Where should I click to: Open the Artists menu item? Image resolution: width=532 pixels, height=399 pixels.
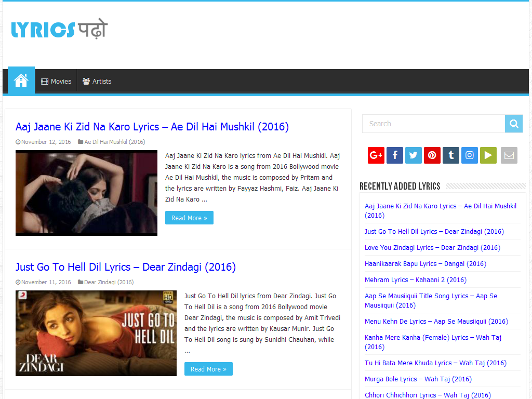[x=97, y=82]
